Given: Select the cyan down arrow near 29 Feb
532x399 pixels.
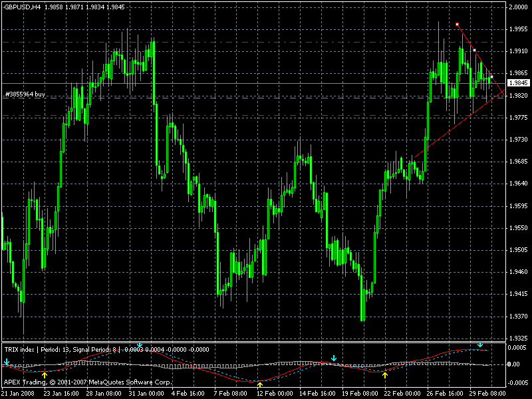Looking at the screenshot, I should click(x=480, y=345).
